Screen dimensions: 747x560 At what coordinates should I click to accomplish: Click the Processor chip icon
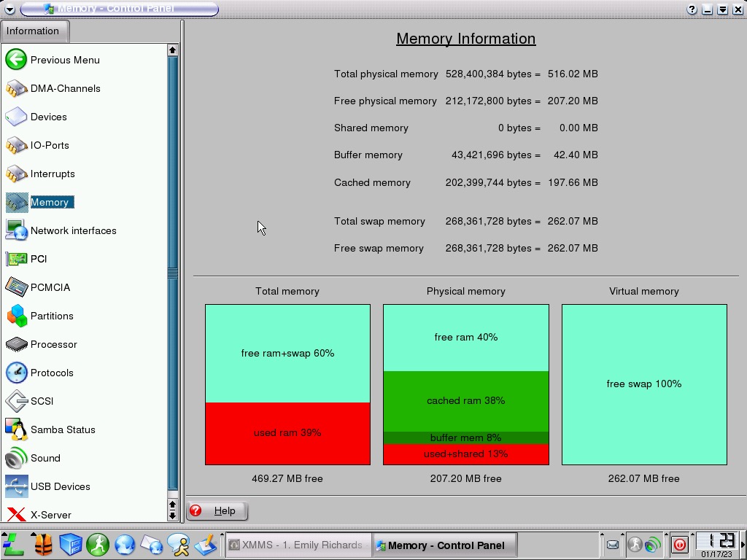[16, 344]
